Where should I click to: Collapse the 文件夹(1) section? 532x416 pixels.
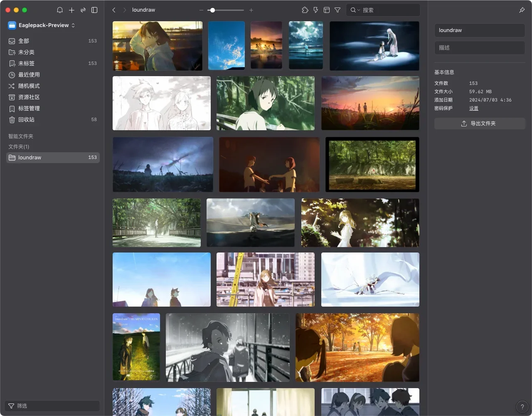pos(19,147)
